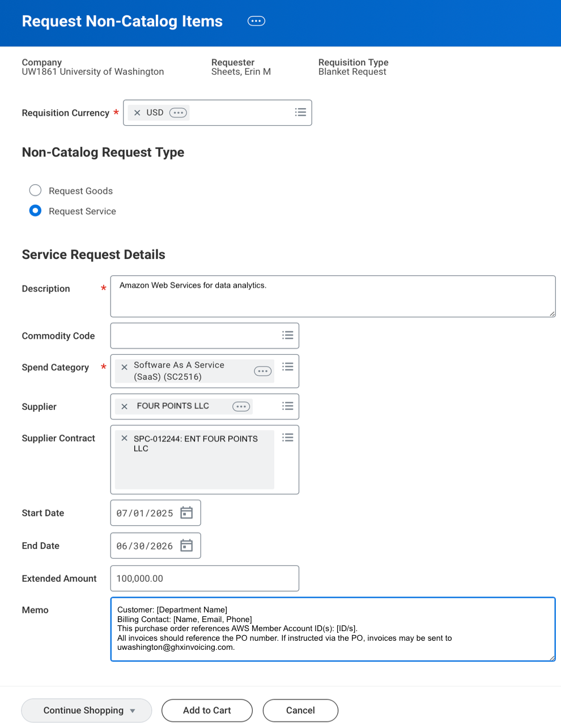Cancel the non-catalog request

[x=300, y=710]
